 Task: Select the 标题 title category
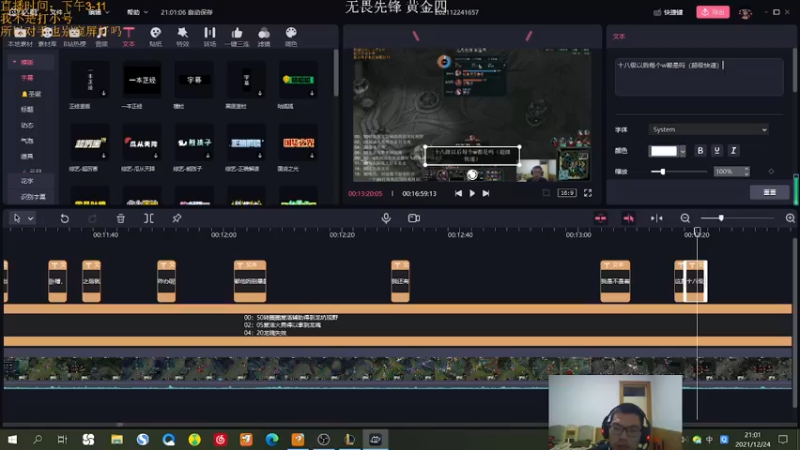coord(27,109)
